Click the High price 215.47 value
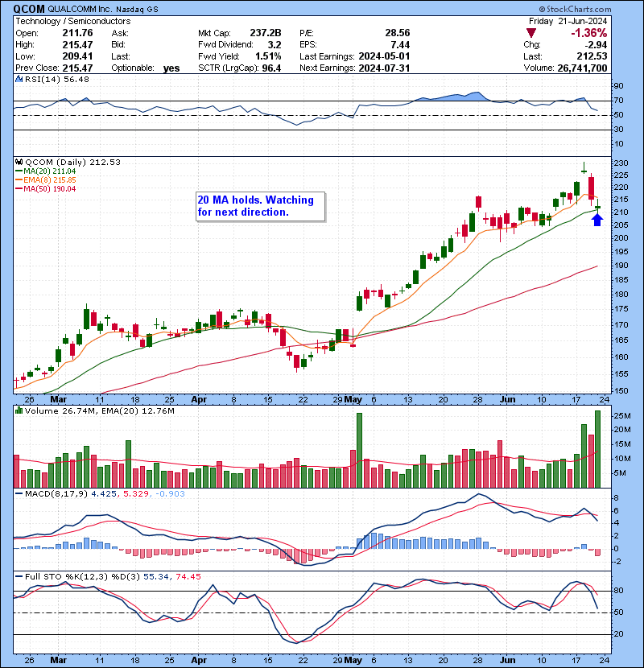 coord(77,45)
